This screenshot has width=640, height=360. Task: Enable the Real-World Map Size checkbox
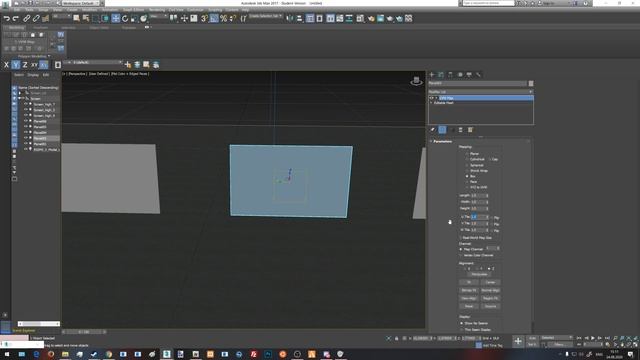(461, 238)
